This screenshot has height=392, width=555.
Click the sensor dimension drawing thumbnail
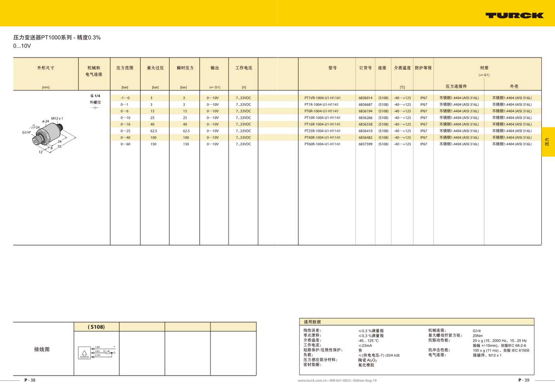(49, 135)
